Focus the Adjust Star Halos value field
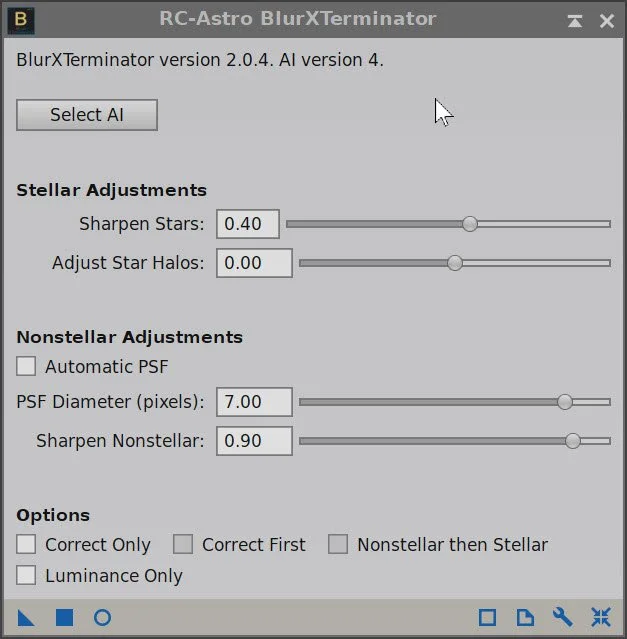 tap(254, 263)
